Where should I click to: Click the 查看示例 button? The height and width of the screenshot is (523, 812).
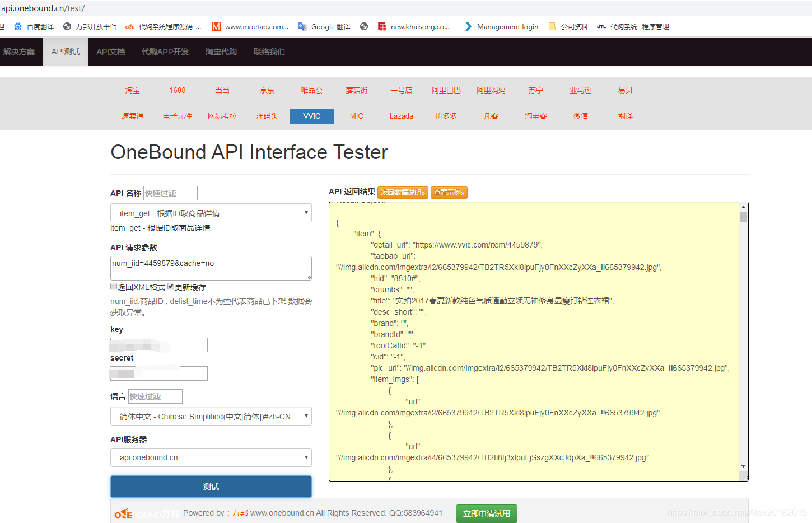pyautogui.click(x=449, y=193)
